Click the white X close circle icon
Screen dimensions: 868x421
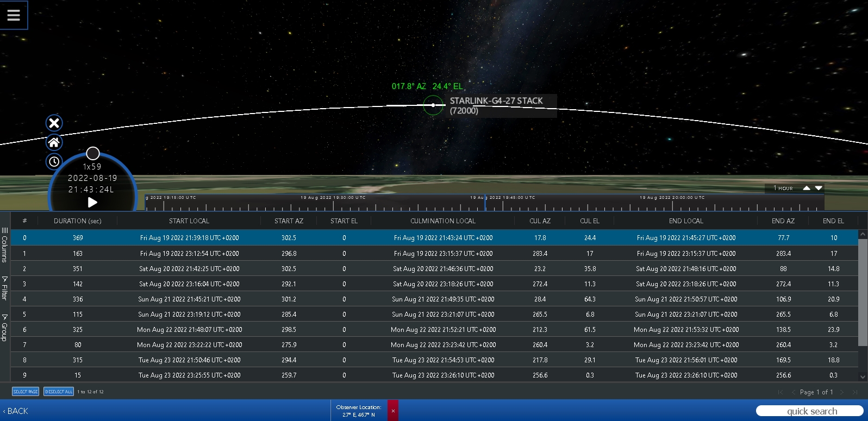pos(54,123)
